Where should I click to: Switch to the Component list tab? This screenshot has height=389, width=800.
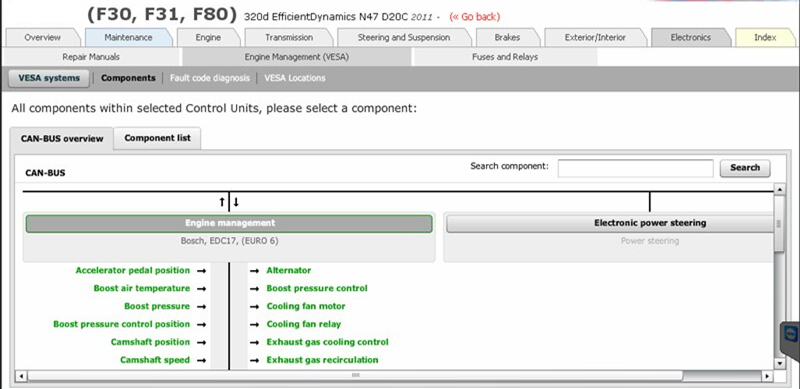tap(158, 138)
